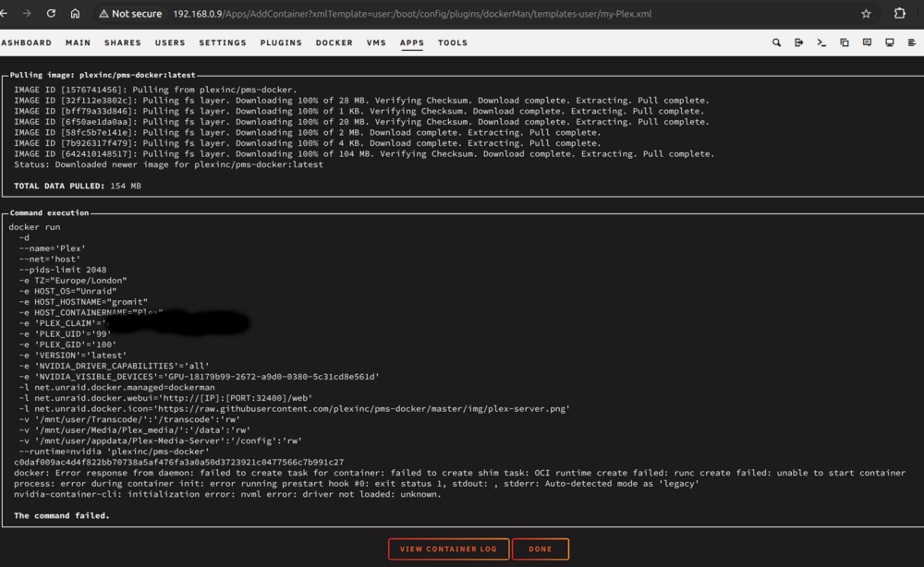The height and width of the screenshot is (567, 924).
Task: Reload the page with the refresh icon
Action: [51, 13]
